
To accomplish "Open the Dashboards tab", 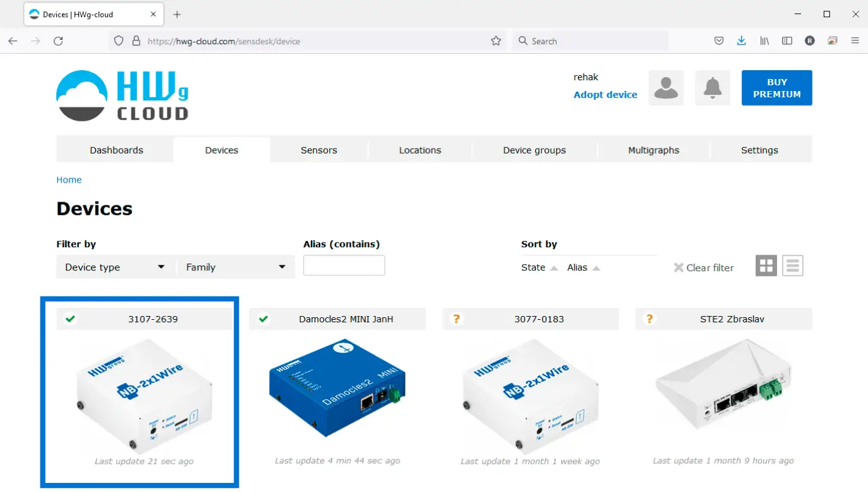I will click(x=116, y=150).
